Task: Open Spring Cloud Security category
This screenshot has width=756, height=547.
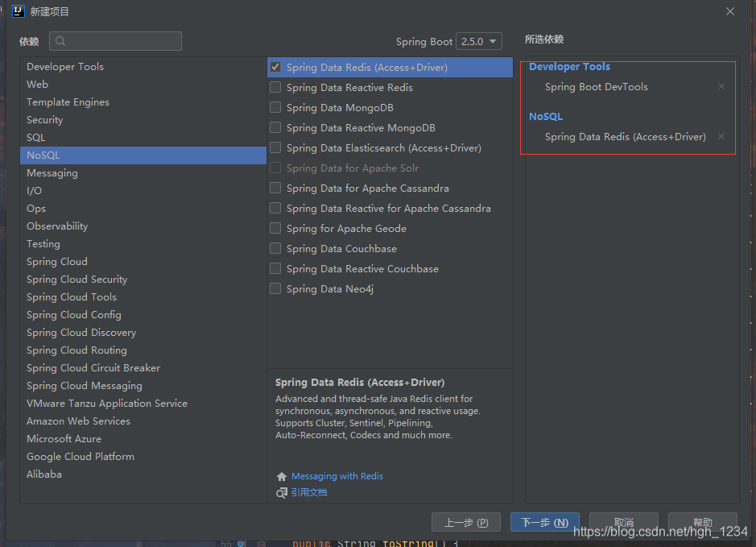Action: pyautogui.click(x=143, y=280)
